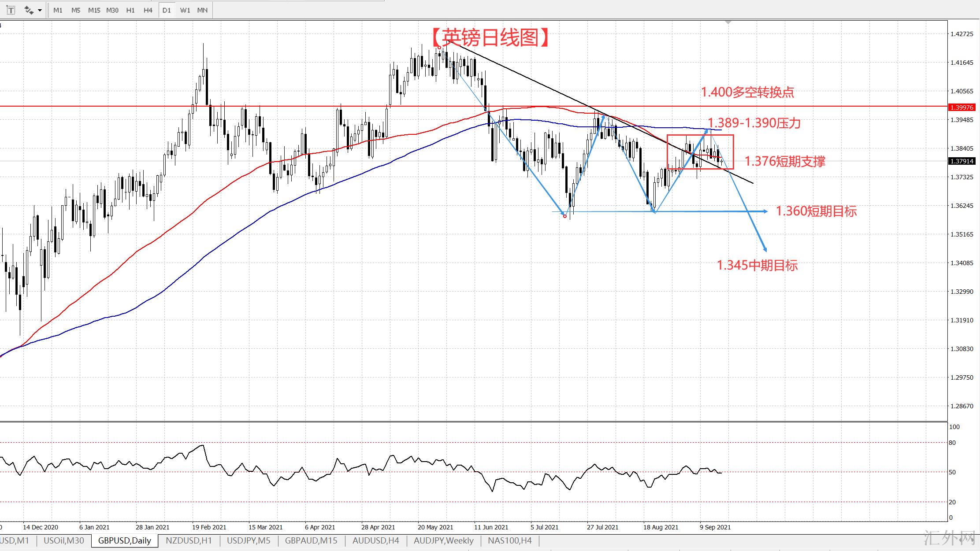Open the GBPAUD,M15 chart tab
980x551 pixels.
[311, 540]
